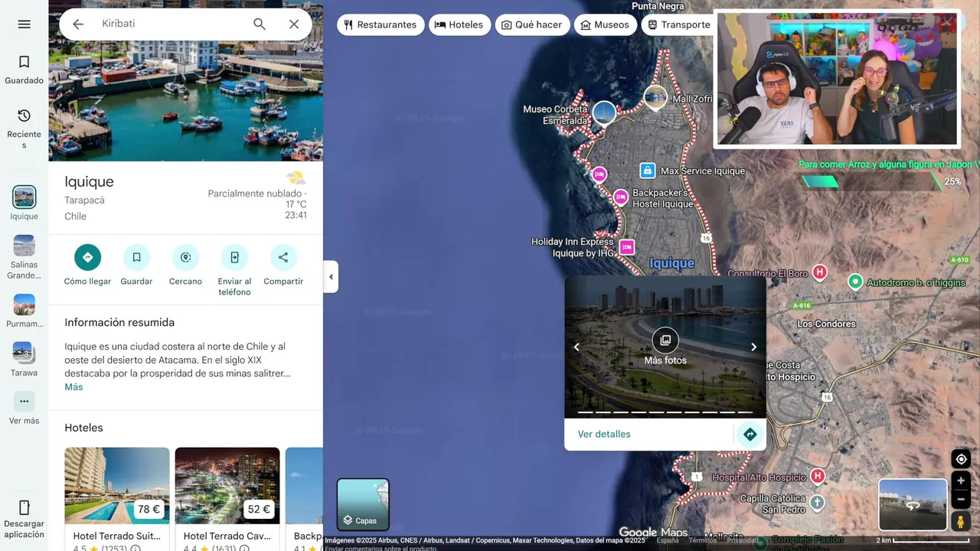Click Backpacker's Hostel Iquique marker

[x=621, y=197]
